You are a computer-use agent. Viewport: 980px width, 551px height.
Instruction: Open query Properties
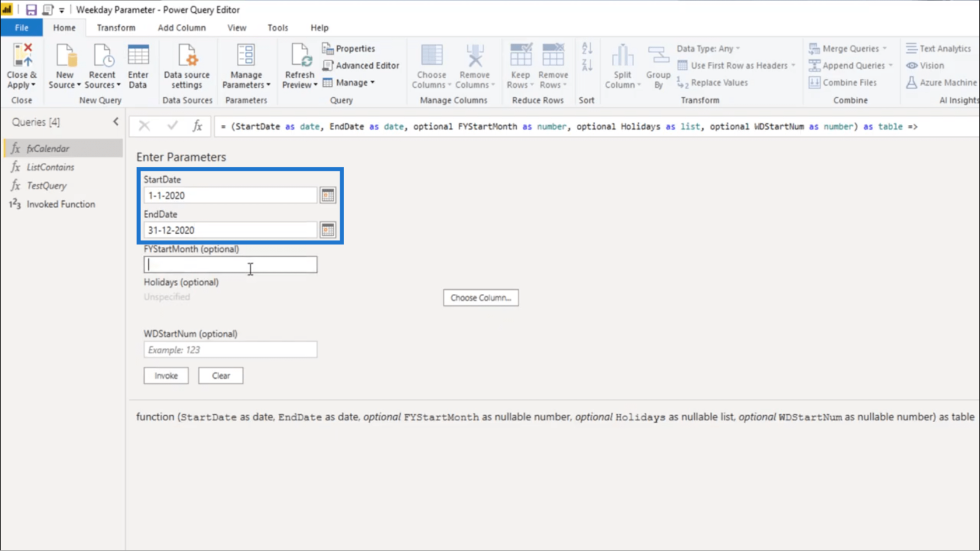click(x=349, y=48)
